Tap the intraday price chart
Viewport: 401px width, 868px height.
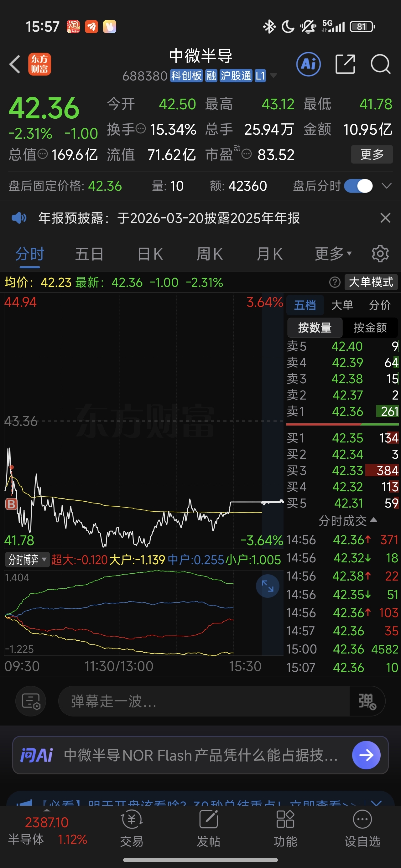(144, 421)
